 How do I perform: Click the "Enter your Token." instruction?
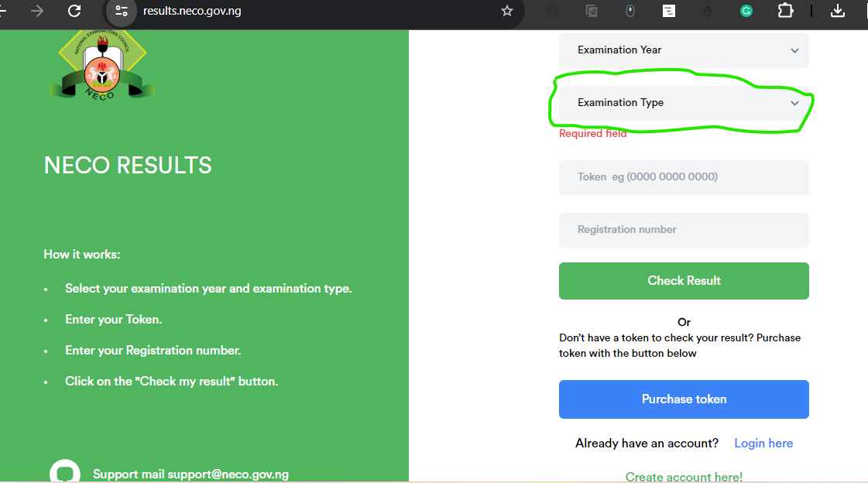tap(114, 320)
